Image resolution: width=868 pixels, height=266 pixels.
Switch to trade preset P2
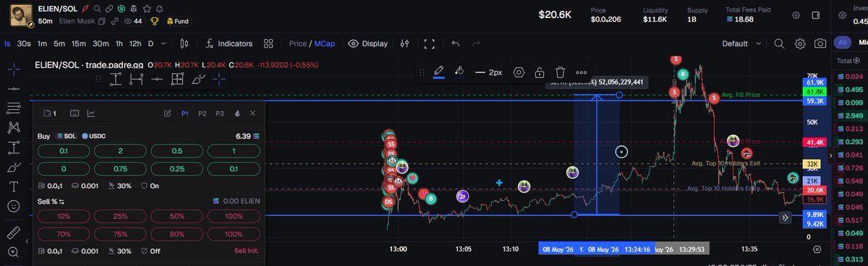pyautogui.click(x=202, y=113)
